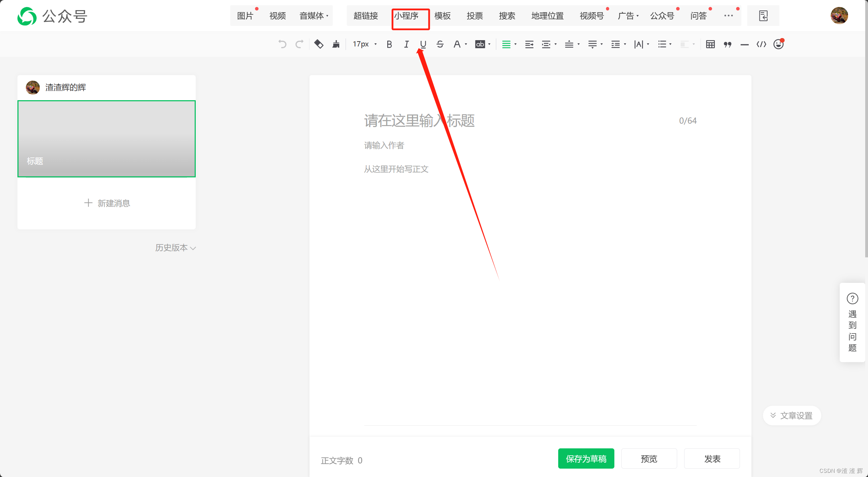Toggle underline formatting
Viewport: 868px width, 477px height.
(422, 44)
